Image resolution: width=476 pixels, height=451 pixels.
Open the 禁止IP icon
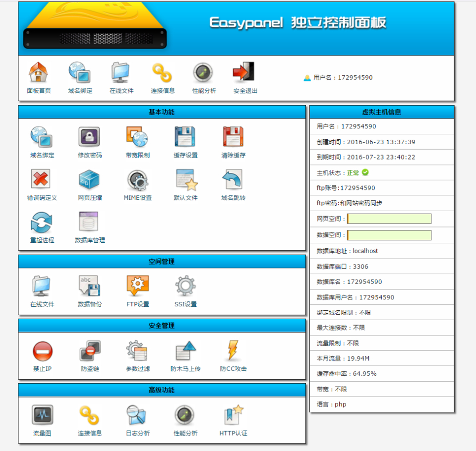(43, 351)
